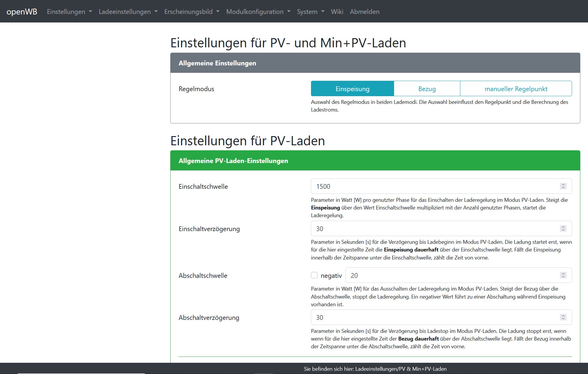Screen dimensions: 588x374
Task: Click the Einschaltschwelle value field
Action: [x=435, y=186]
